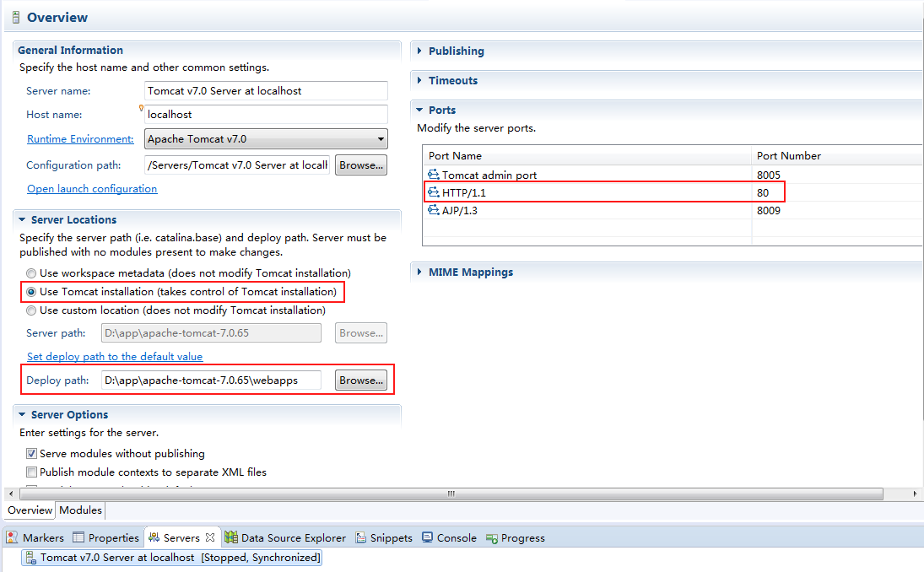Click the Deploy path input field
Screen dimensions: 924x572
(x=211, y=380)
